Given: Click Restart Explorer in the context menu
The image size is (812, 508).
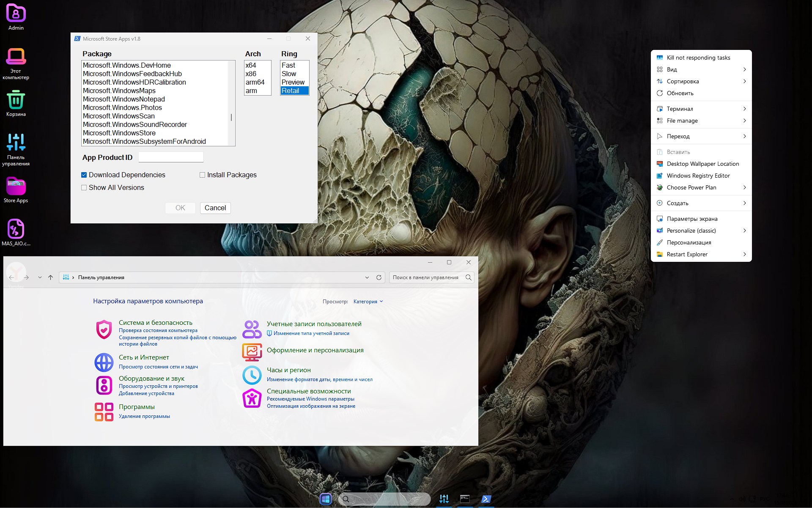Looking at the screenshot, I should pyautogui.click(x=687, y=254).
